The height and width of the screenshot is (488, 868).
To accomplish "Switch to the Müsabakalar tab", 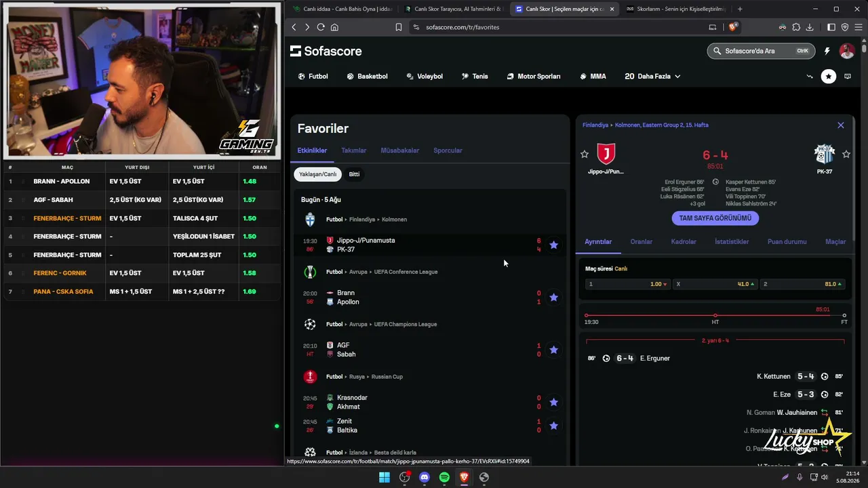I will 400,150.
